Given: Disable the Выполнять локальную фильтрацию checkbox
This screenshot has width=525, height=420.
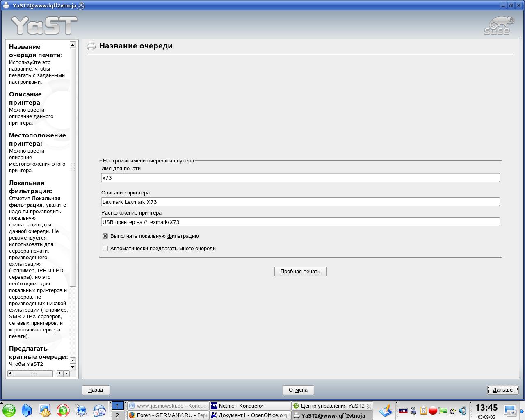Looking at the screenshot, I should pyautogui.click(x=105, y=236).
